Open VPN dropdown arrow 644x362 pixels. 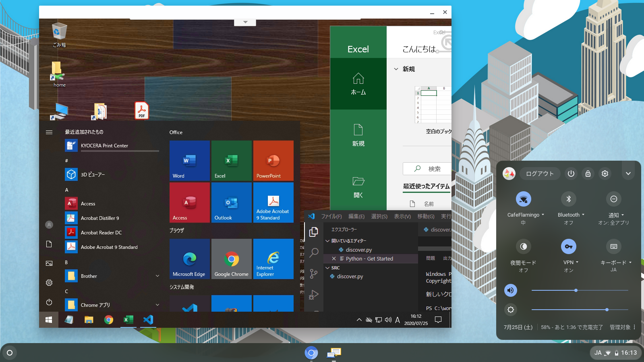coord(577,262)
